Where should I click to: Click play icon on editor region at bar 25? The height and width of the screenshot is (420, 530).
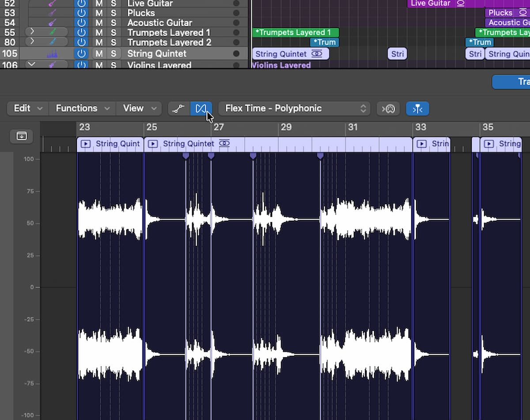[153, 144]
